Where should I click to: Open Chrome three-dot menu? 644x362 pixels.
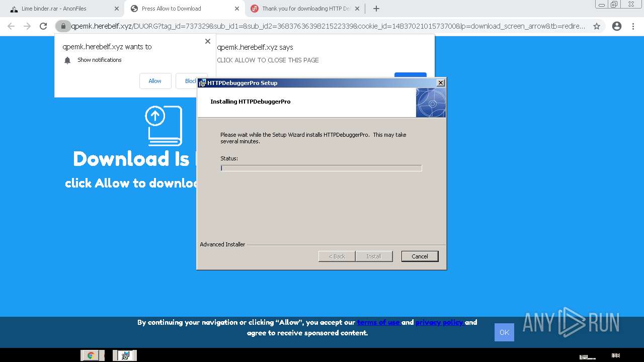click(x=633, y=26)
